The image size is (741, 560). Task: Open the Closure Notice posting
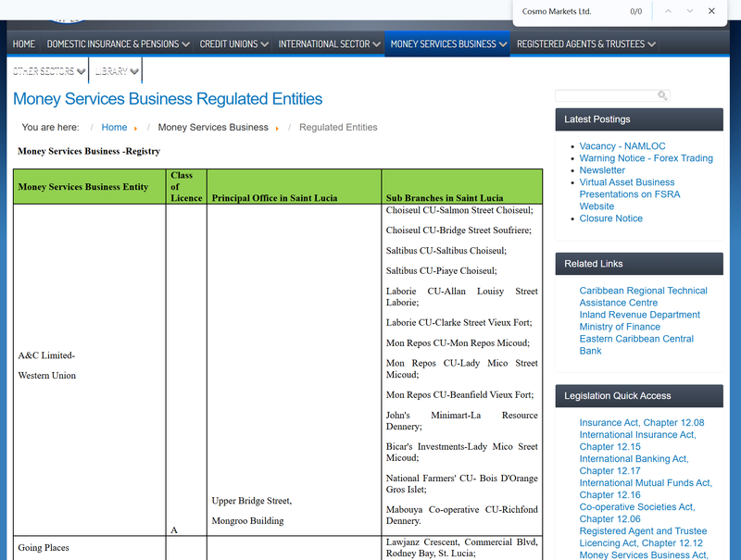tap(611, 218)
